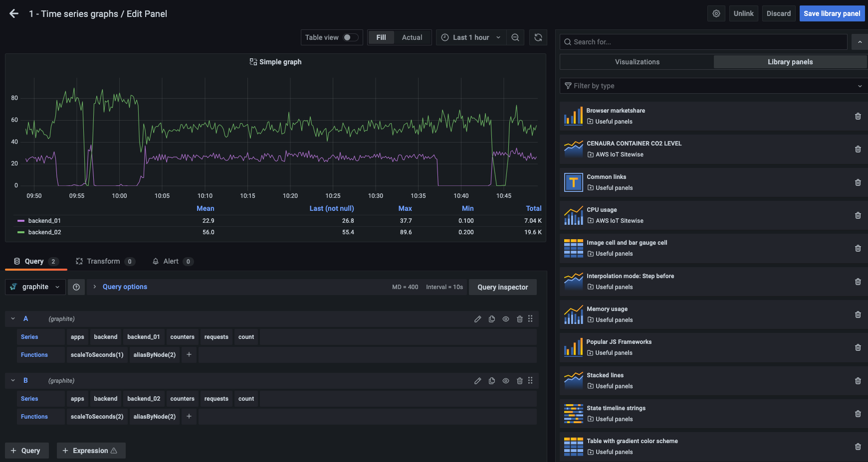Switch to the Visualizations tab
The height and width of the screenshot is (462, 868).
pos(637,62)
